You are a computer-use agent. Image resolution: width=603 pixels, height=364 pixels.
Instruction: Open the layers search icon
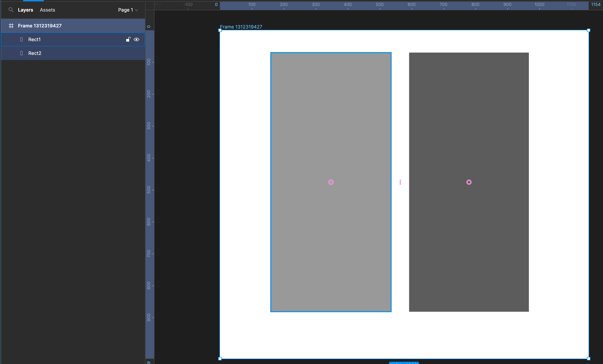(x=11, y=10)
